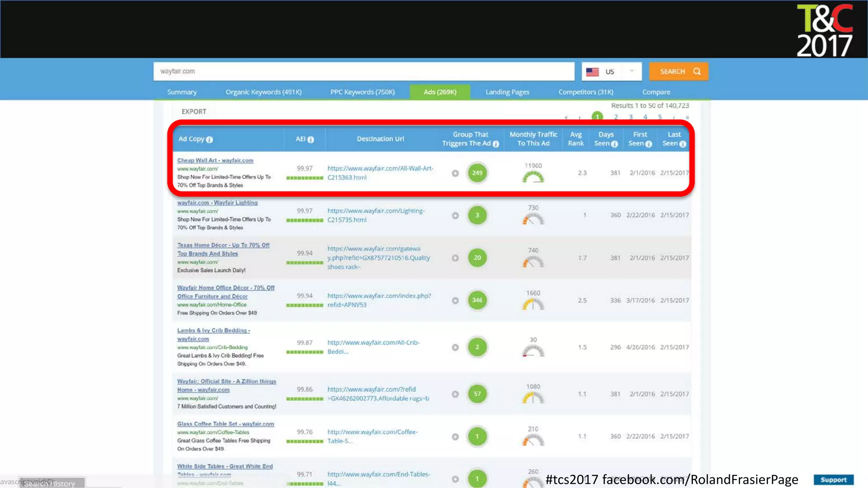Expand keyword group for Cheap Wall Art ad
Screen dimensions: 868x488
point(455,173)
